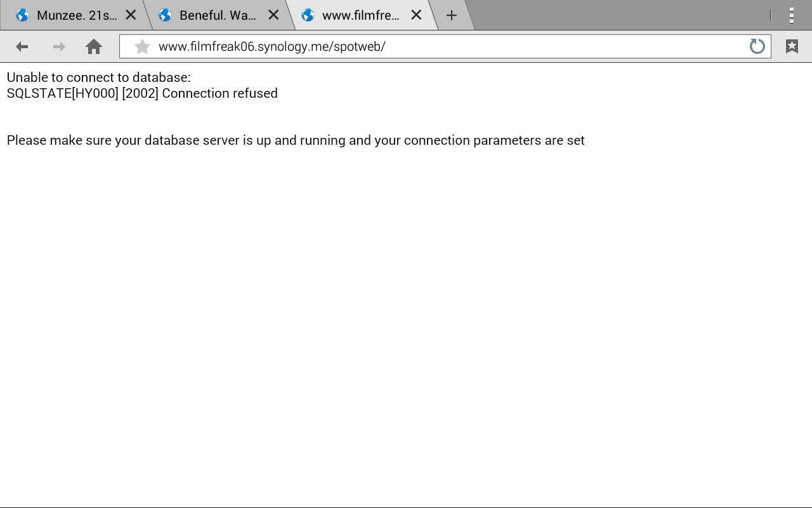Open the home page
The height and width of the screenshot is (508, 812).
(x=94, y=46)
